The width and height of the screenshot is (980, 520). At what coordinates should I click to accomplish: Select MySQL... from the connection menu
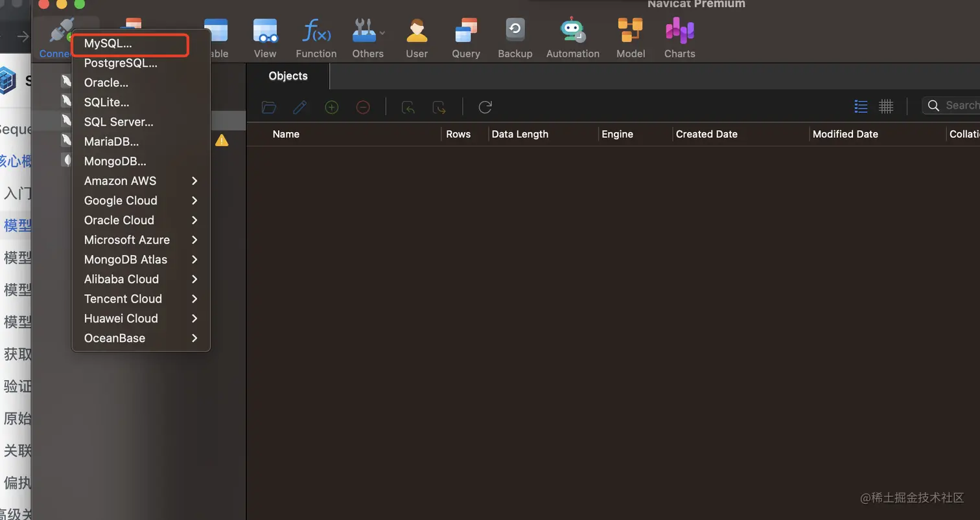(141, 43)
